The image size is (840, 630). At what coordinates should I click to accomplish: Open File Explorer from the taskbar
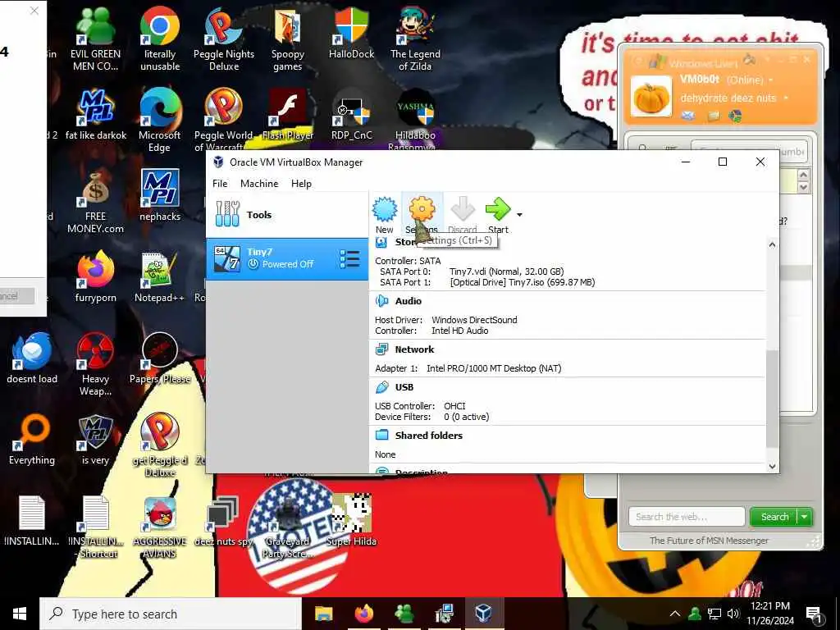(x=323, y=614)
